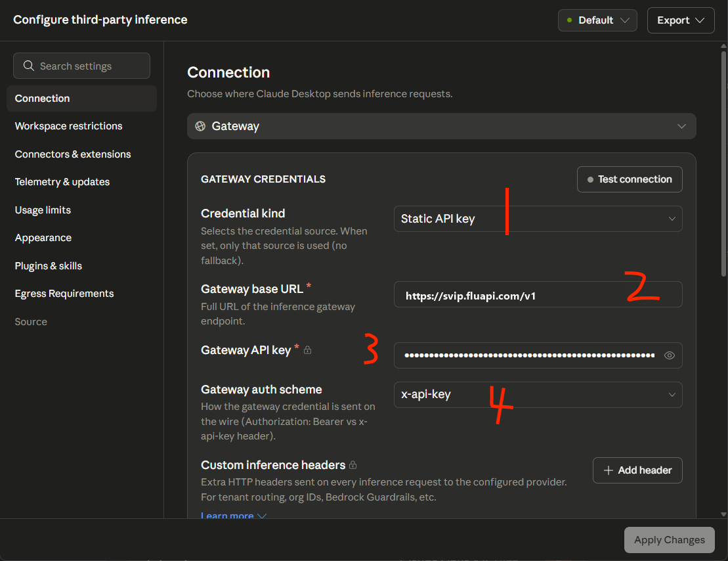Click the globe icon beside Gateway

coord(200,126)
